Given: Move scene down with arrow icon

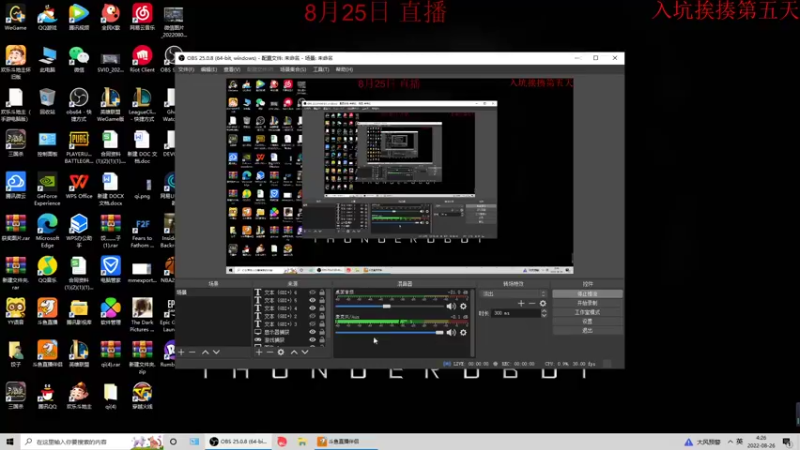Looking at the screenshot, I should pyautogui.click(x=216, y=352).
